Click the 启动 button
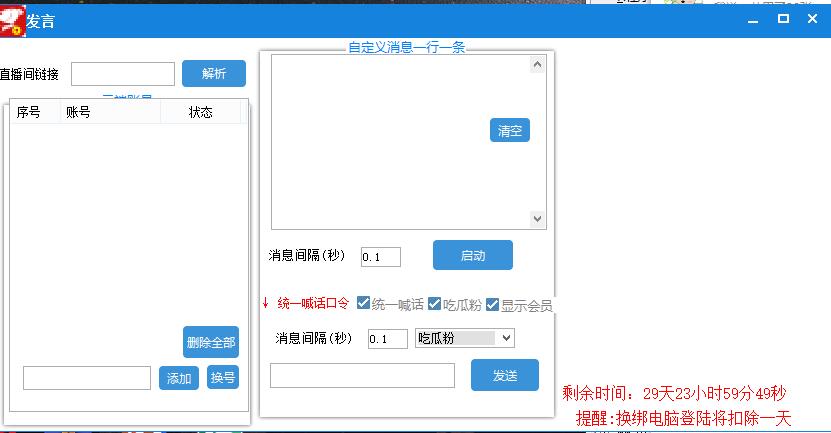 click(x=472, y=255)
